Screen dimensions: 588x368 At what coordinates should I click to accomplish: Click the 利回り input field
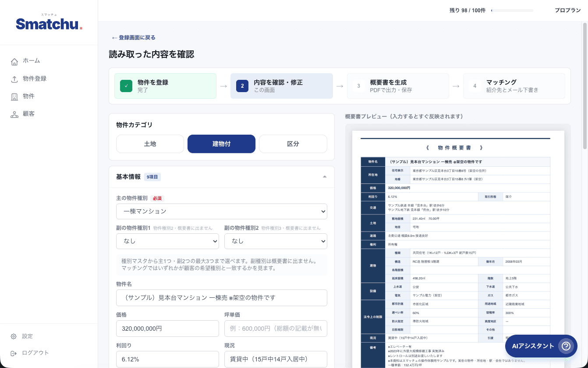[167, 359]
